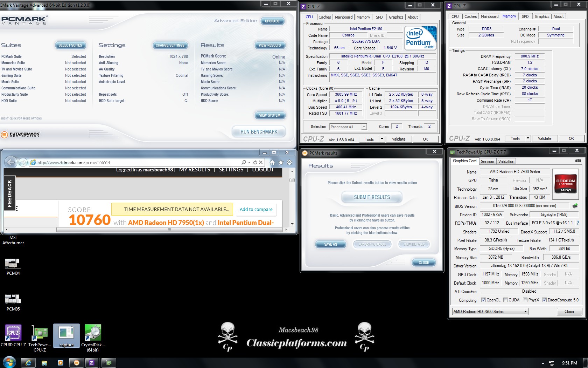Click the browser forward arrow button
The width and height of the screenshot is (588, 368).
pyautogui.click(x=23, y=162)
